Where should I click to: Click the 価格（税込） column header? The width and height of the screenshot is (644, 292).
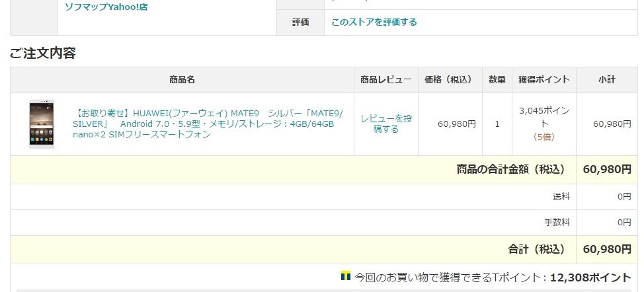point(450,79)
